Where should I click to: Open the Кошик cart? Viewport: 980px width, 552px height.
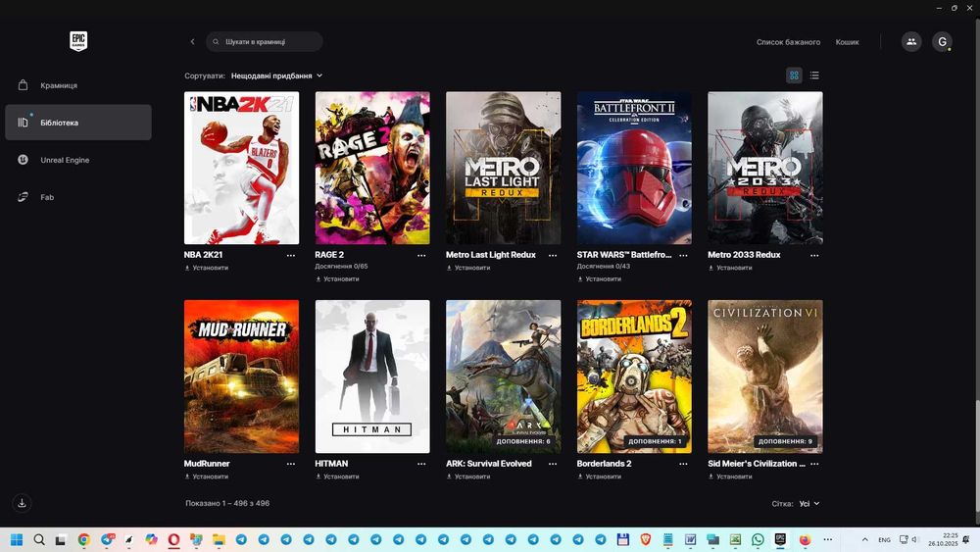[x=847, y=42]
